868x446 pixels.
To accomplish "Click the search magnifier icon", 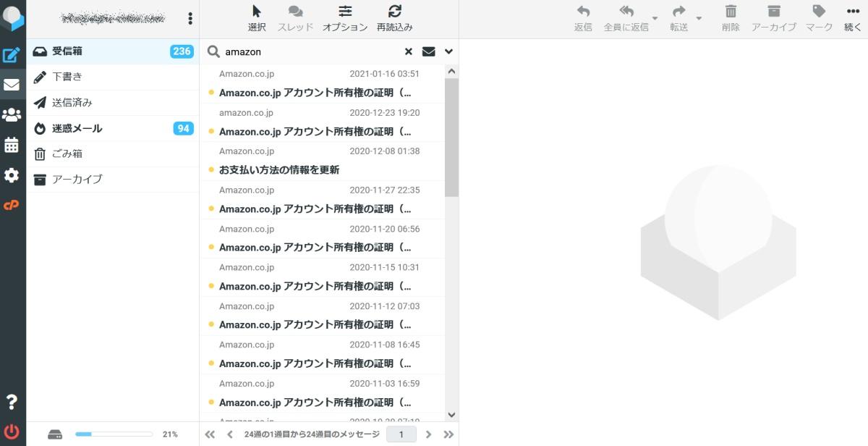I will pyautogui.click(x=213, y=51).
